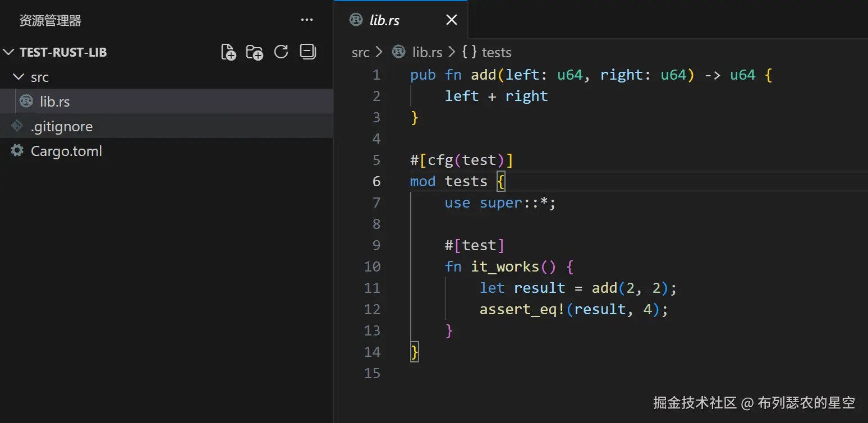This screenshot has height=423, width=868.
Task: Open the explorer more actions ellipsis menu
Action: click(307, 20)
